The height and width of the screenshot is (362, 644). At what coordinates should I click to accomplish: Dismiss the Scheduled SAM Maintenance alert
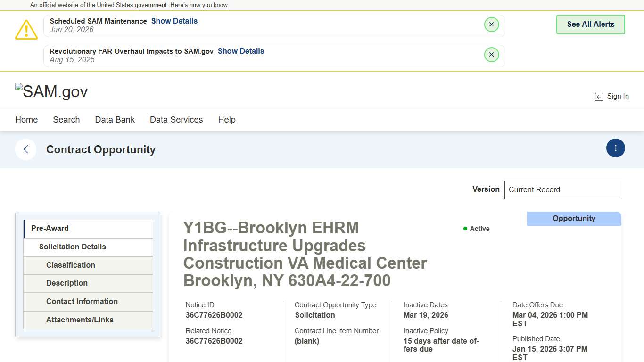click(x=491, y=25)
